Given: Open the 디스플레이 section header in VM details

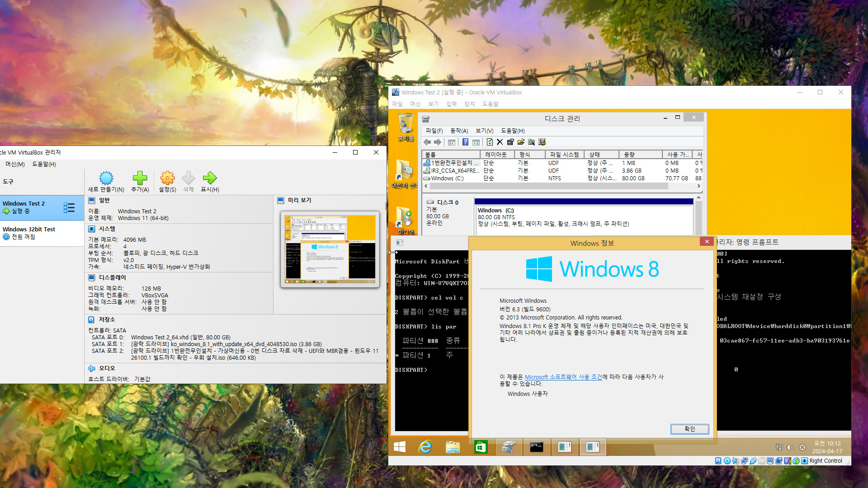Looking at the screenshot, I should tap(113, 277).
